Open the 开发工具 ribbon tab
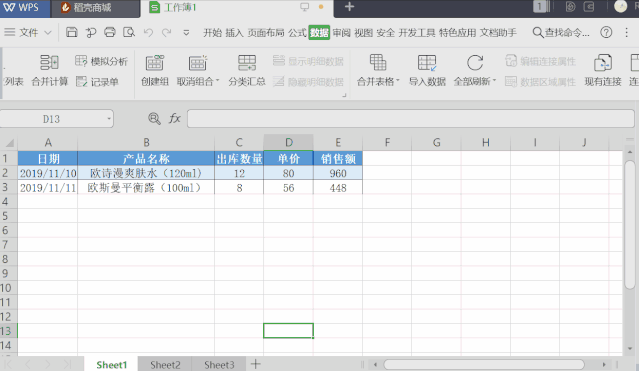Screen dimensions: 639x371 point(416,33)
